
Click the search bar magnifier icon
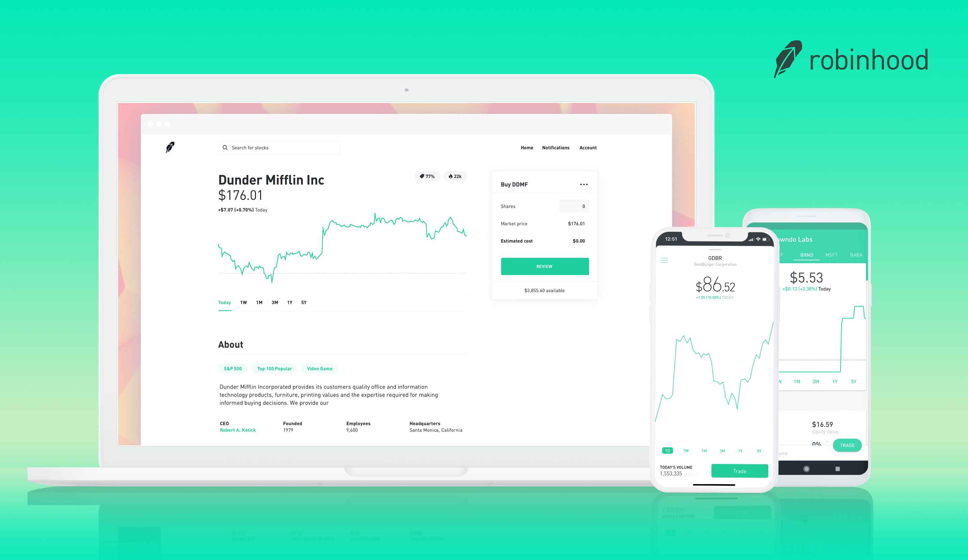pyautogui.click(x=224, y=147)
